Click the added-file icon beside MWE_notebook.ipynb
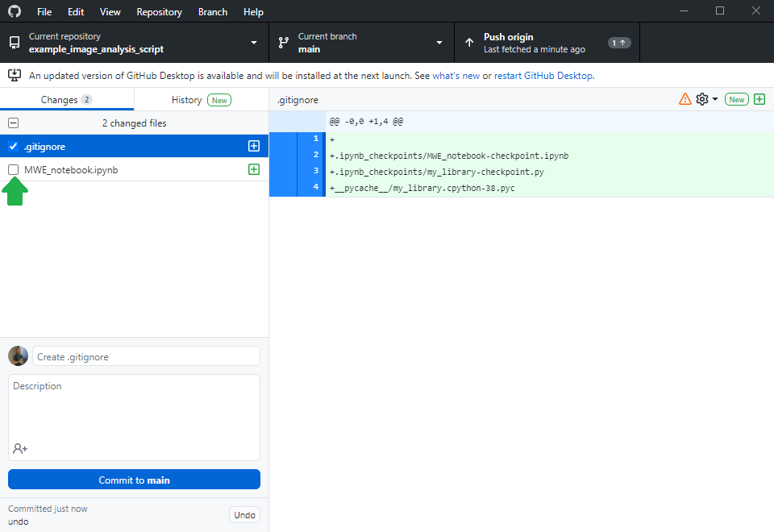The image size is (774, 532). [254, 169]
